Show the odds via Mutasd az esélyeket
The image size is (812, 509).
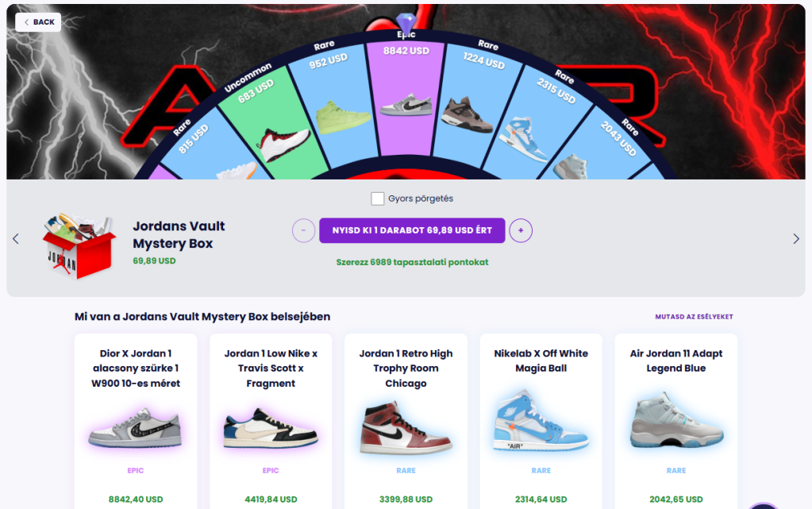coord(694,317)
